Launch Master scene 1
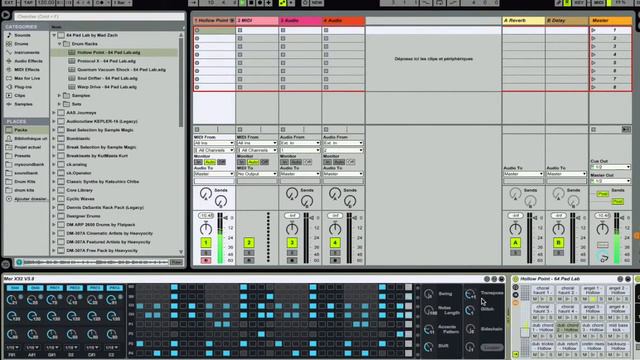640x360 pixels. point(593,30)
